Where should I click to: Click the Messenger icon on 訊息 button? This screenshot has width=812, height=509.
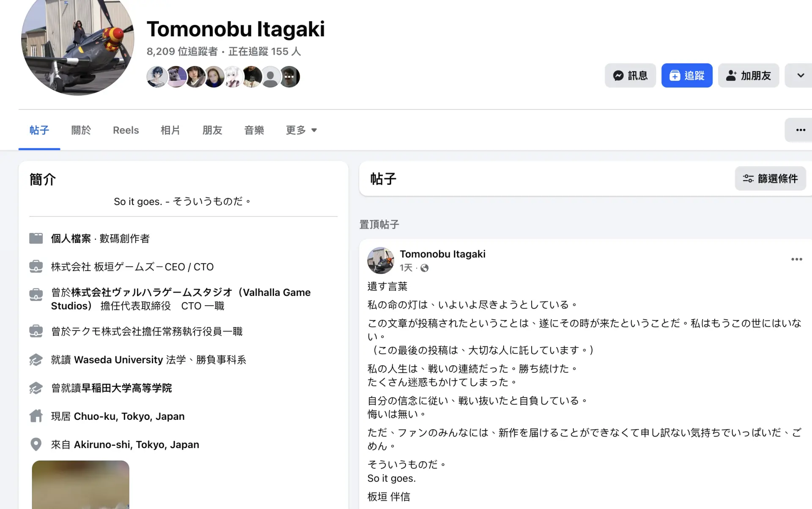(x=618, y=76)
